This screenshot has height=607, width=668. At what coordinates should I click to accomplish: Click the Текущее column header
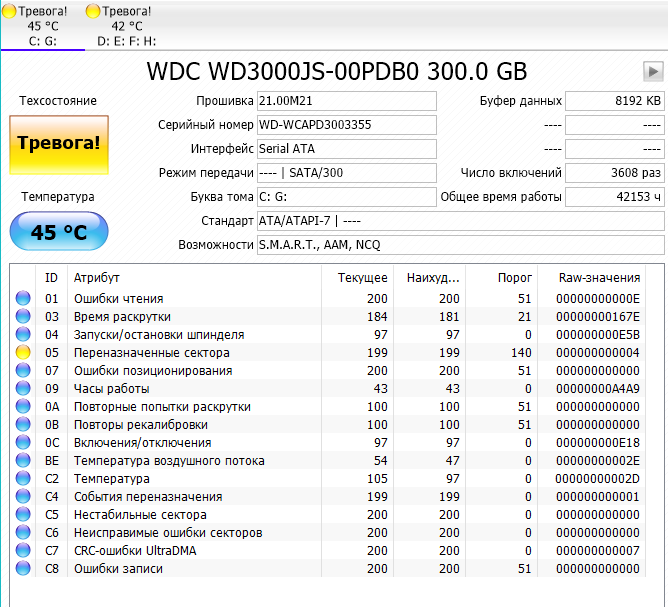(x=358, y=278)
